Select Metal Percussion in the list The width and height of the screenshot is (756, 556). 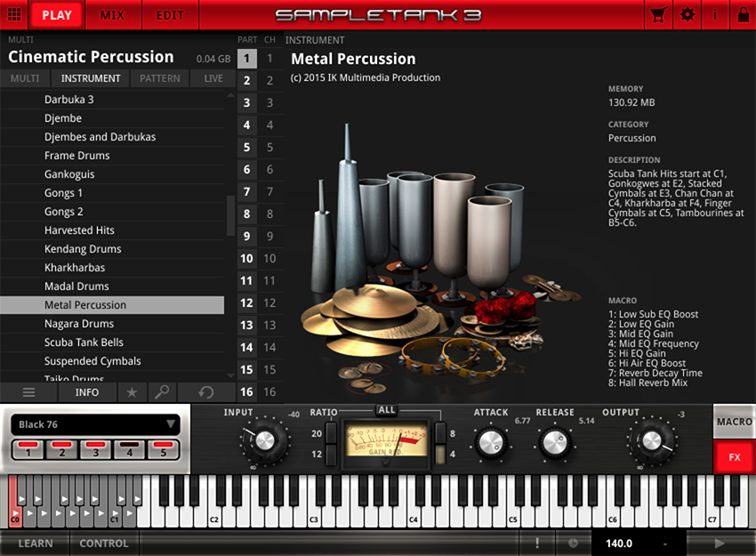(112, 305)
